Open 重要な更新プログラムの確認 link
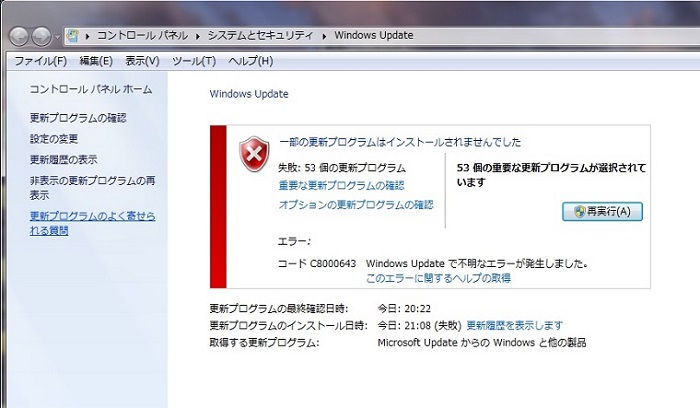This screenshot has width=700, height=408. (x=342, y=185)
